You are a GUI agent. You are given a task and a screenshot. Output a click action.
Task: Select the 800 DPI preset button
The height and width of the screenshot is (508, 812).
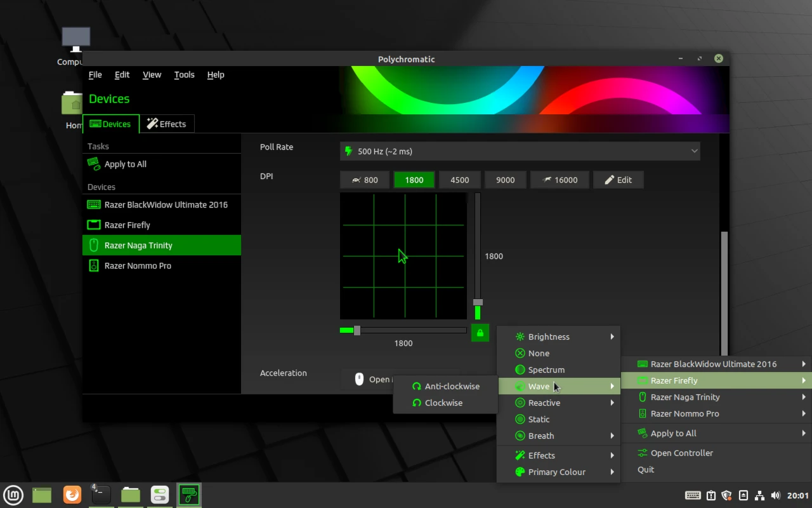(x=365, y=180)
